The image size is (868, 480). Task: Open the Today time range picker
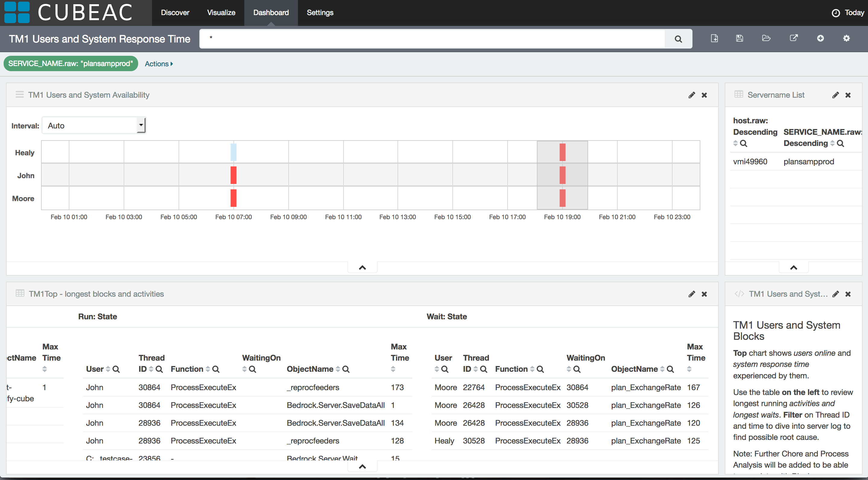click(848, 13)
